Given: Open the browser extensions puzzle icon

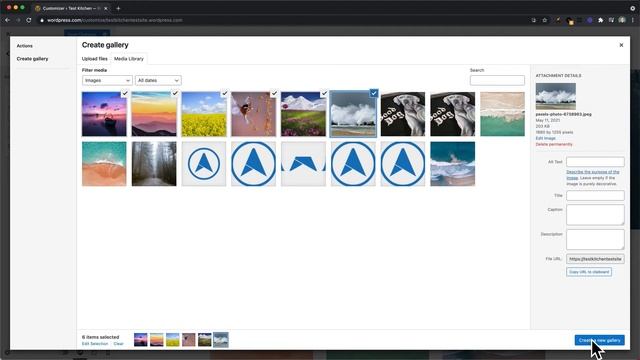Looking at the screenshot, I should pyautogui.click(x=600, y=20).
